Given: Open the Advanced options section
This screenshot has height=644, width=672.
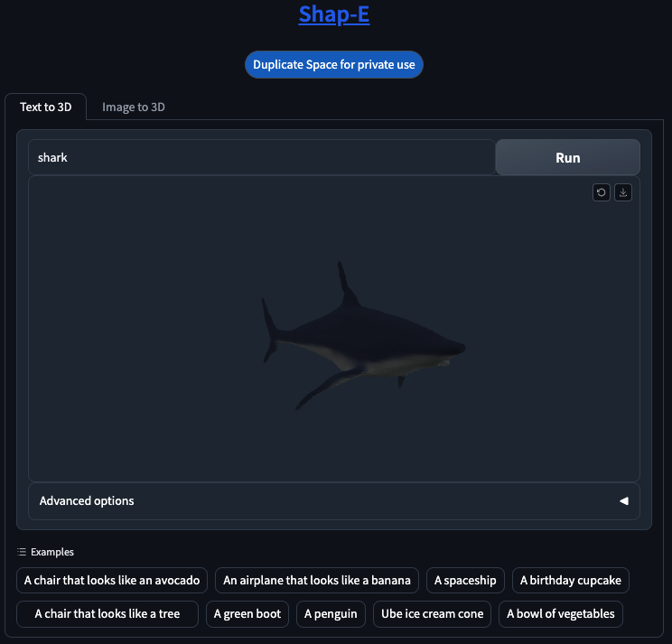Looking at the screenshot, I should click(334, 501).
